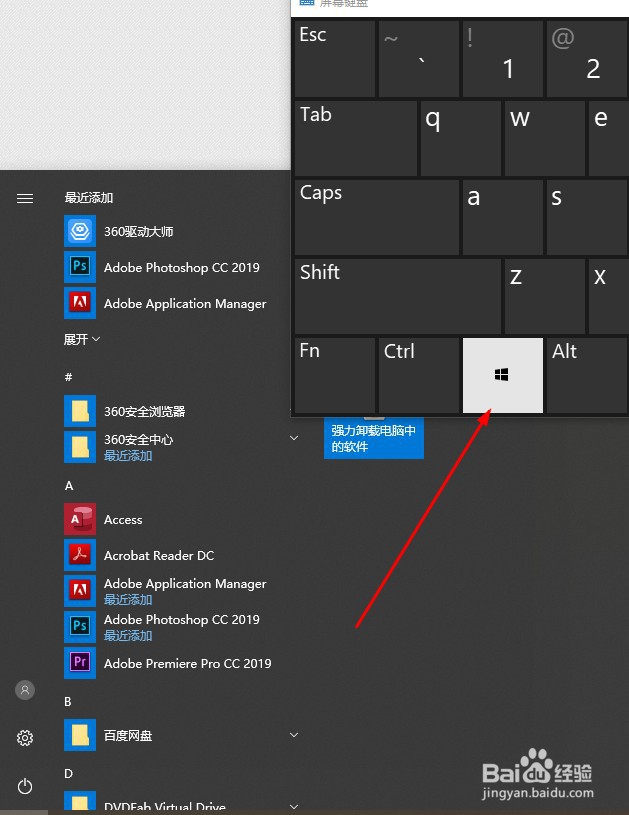Toggle the Fn key on keyboard
629x815 pixels.
[x=335, y=375]
